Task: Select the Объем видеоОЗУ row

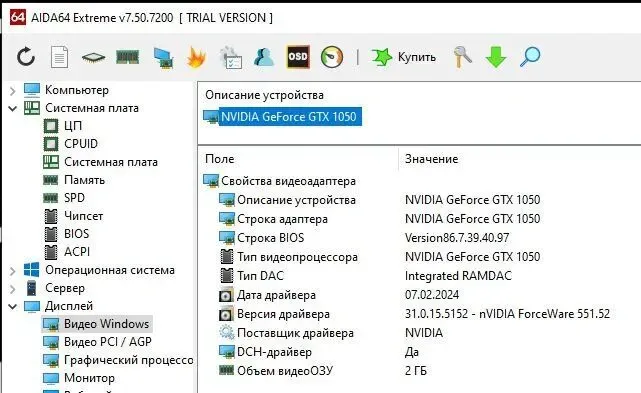Action: pos(285,371)
